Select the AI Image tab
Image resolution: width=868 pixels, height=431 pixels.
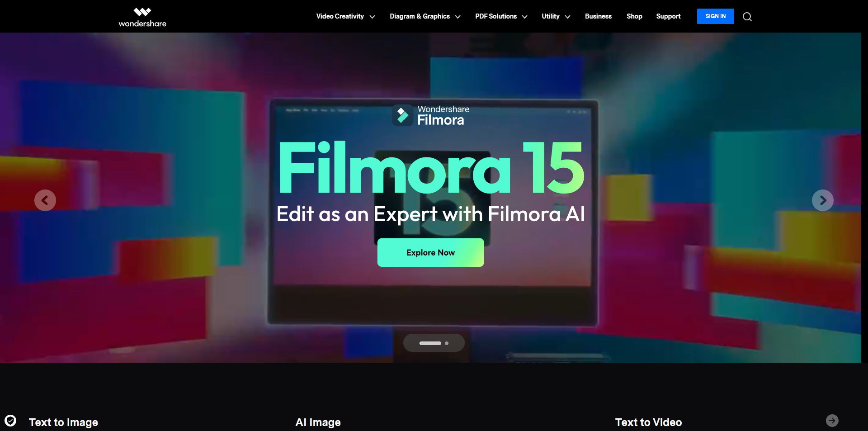tap(318, 422)
